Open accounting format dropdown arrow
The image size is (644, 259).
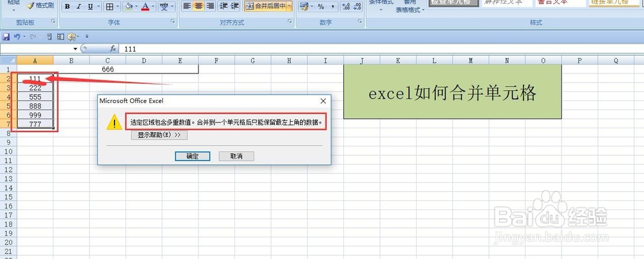[312, 6]
